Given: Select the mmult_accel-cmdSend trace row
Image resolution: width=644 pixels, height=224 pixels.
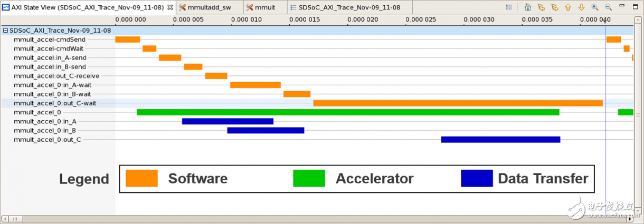Looking at the screenshot, I should coord(50,40).
